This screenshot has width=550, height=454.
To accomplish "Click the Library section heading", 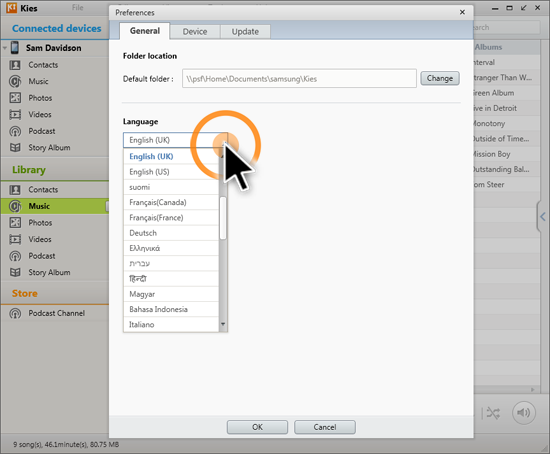I will tap(29, 170).
